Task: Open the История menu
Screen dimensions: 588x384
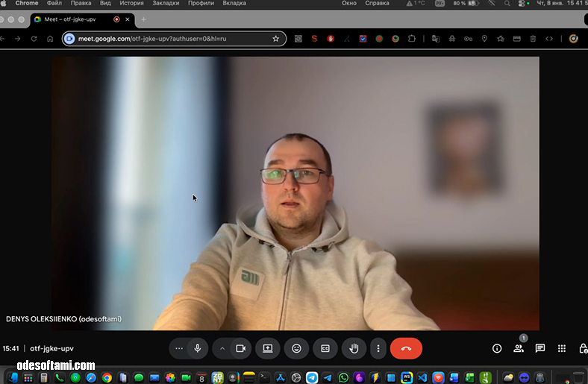Action: tap(131, 4)
